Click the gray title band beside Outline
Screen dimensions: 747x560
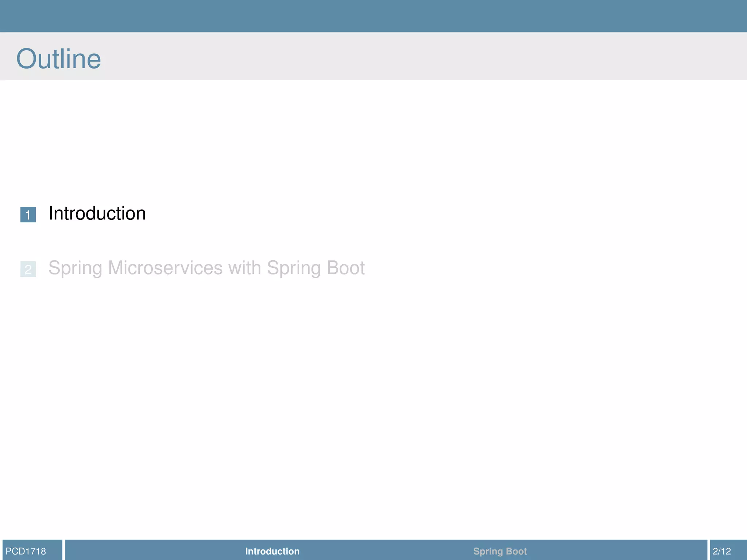[x=401, y=57]
